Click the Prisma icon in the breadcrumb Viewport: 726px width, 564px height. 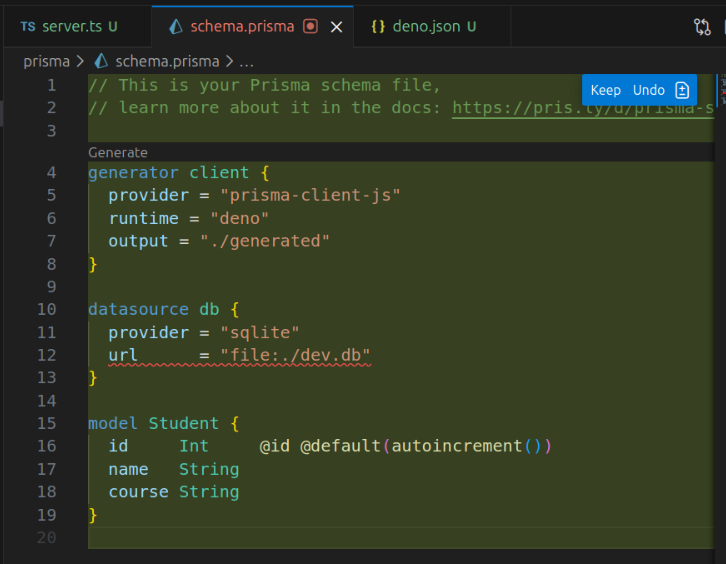[x=100, y=61]
